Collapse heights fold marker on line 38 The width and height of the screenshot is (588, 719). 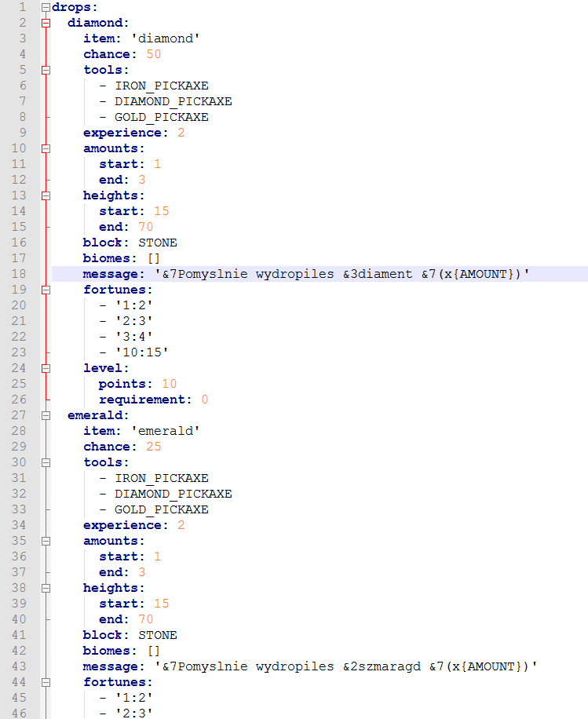pos(46,589)
